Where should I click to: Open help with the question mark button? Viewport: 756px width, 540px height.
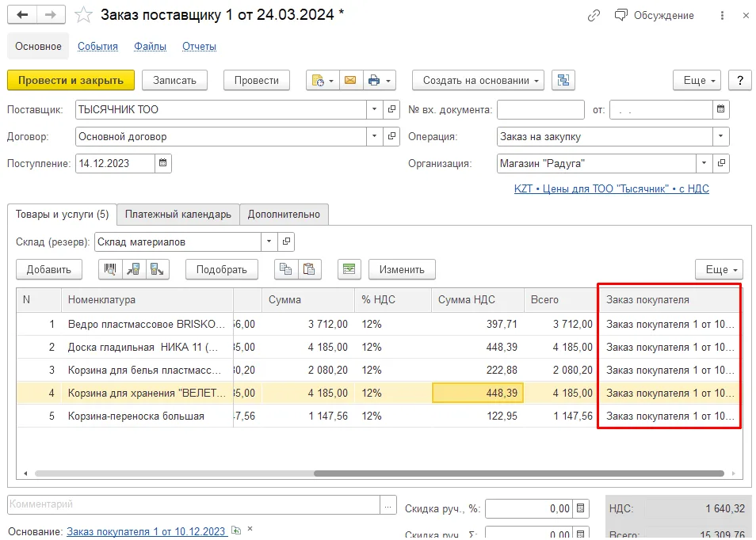tap(740, 81)
